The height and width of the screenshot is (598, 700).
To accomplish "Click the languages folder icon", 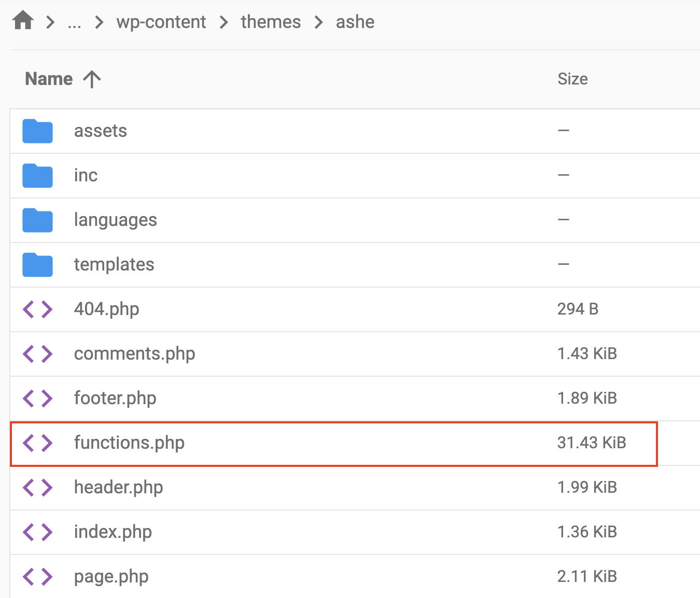I will click(37, 220).
